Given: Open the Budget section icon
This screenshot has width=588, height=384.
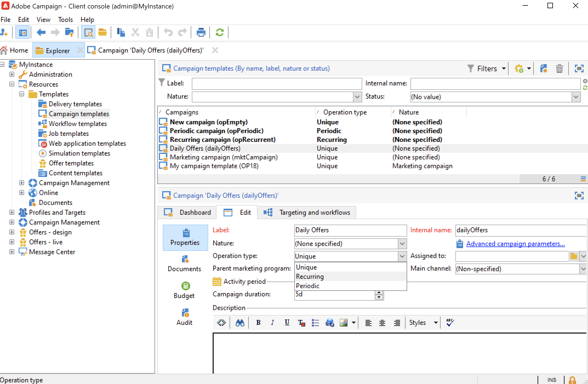Looking at the screenshot, I should tap(185, 286).
